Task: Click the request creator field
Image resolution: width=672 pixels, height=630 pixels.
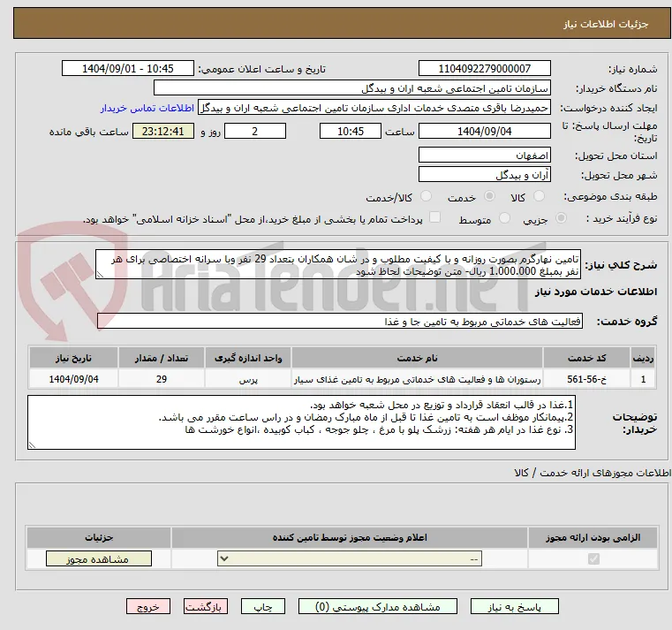Action: coord(374,108)
